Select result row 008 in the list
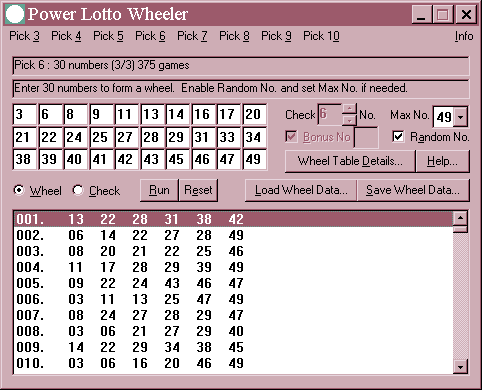The height and width of the screenshot is (390, 482). [234, 331]
